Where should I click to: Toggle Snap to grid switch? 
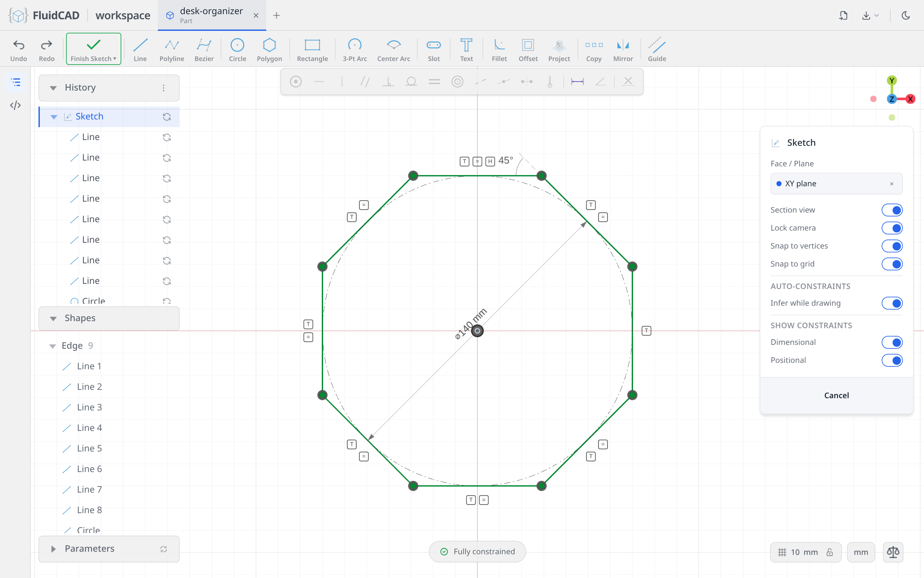(892, 264)
